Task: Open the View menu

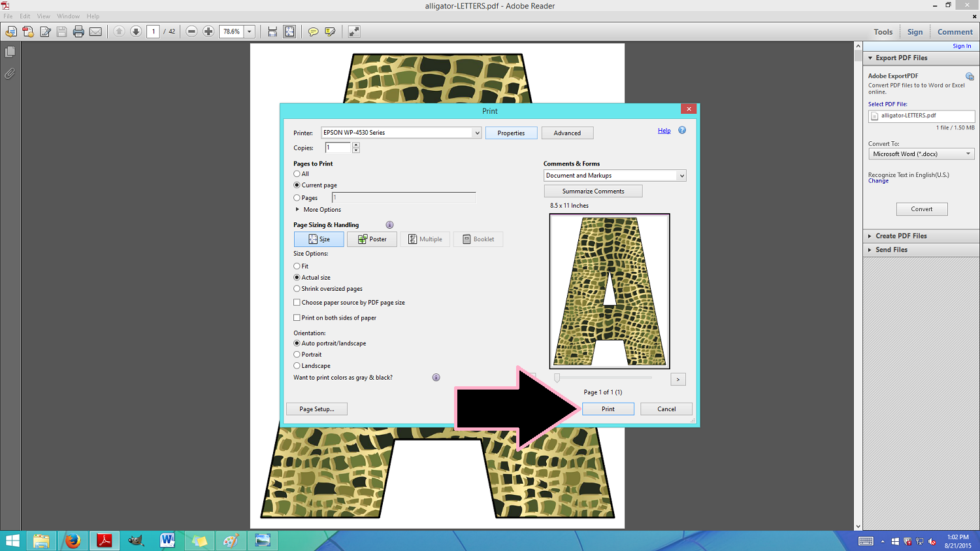Action: 43,16
